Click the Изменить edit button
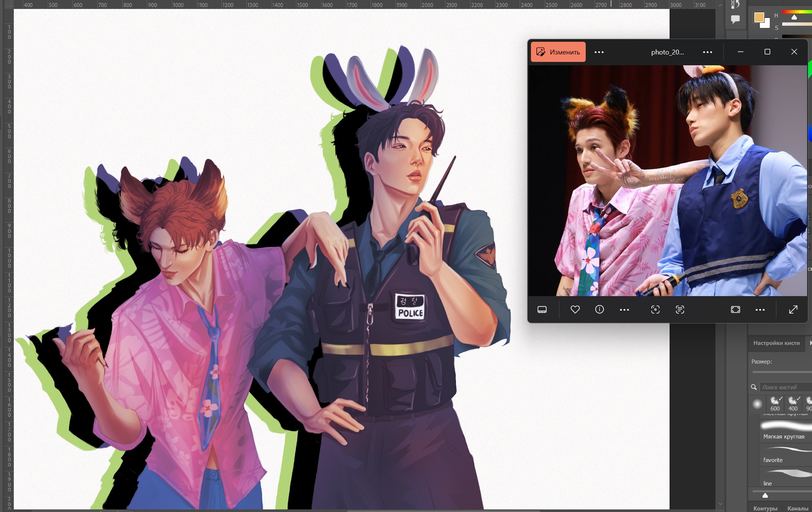 click(558, 52)
